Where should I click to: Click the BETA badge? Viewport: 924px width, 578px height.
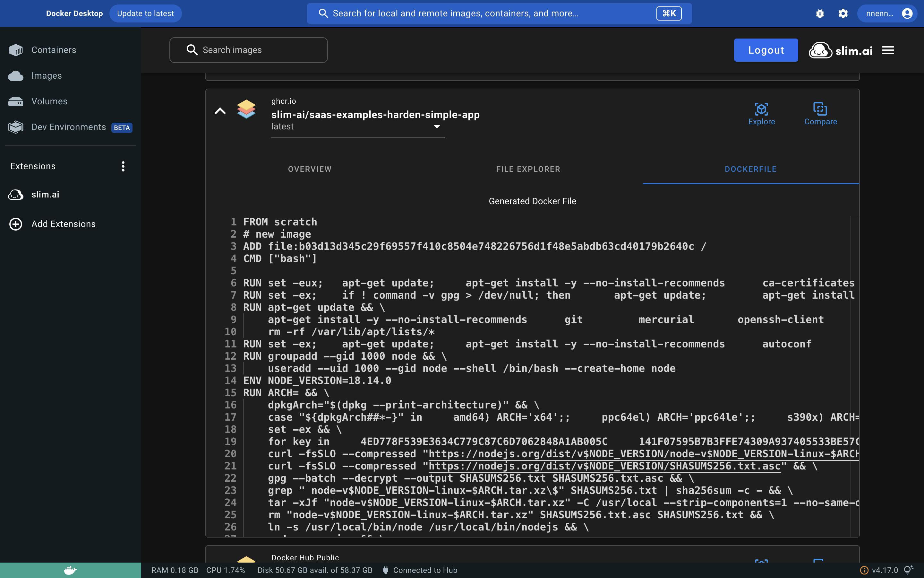pyautogui.click(x=122, y=128)
